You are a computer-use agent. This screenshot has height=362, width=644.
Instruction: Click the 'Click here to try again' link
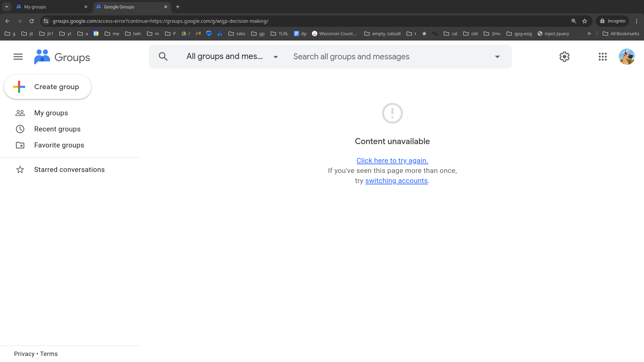[x=392, y=161]
